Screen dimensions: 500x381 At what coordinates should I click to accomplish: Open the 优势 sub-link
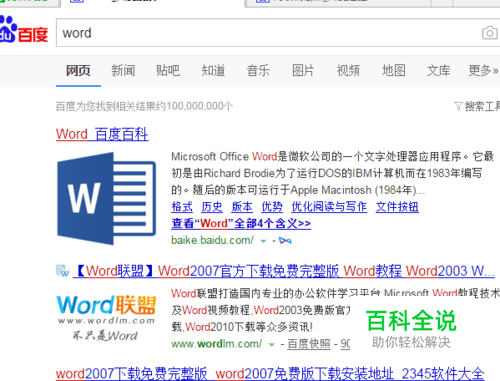[x=272, y=207]
